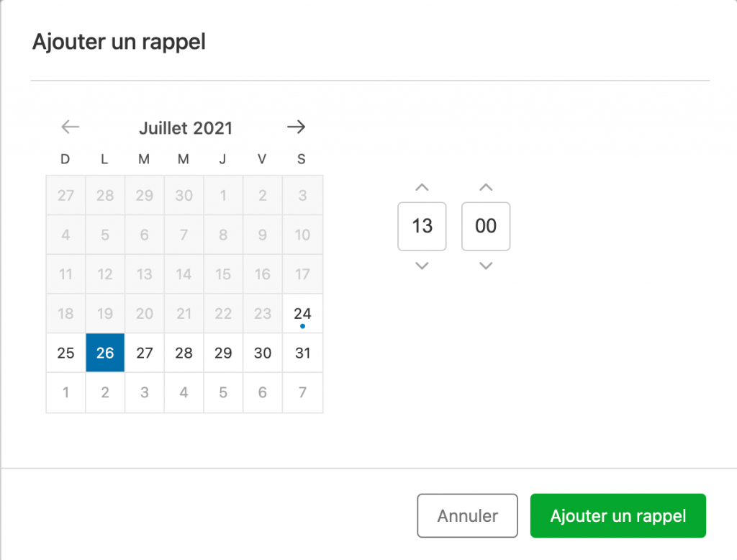The image size is (737, 560).
Task: Choose August 7 in the bottom row
Action: pos(303,392)
